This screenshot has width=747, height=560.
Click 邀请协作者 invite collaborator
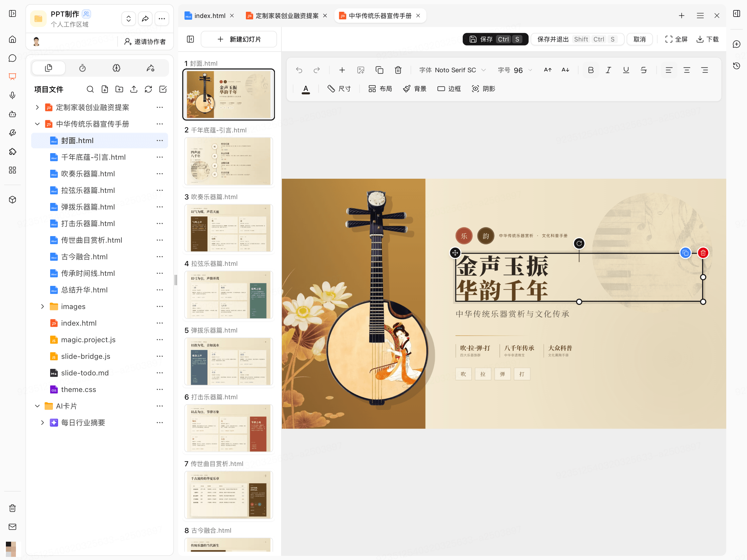coord(145,41)
